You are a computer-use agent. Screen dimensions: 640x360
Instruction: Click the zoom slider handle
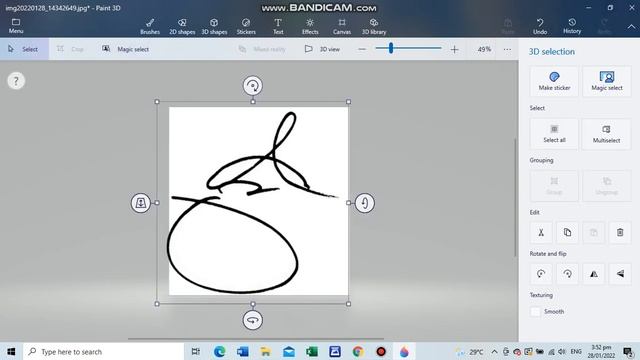(391, 48)
